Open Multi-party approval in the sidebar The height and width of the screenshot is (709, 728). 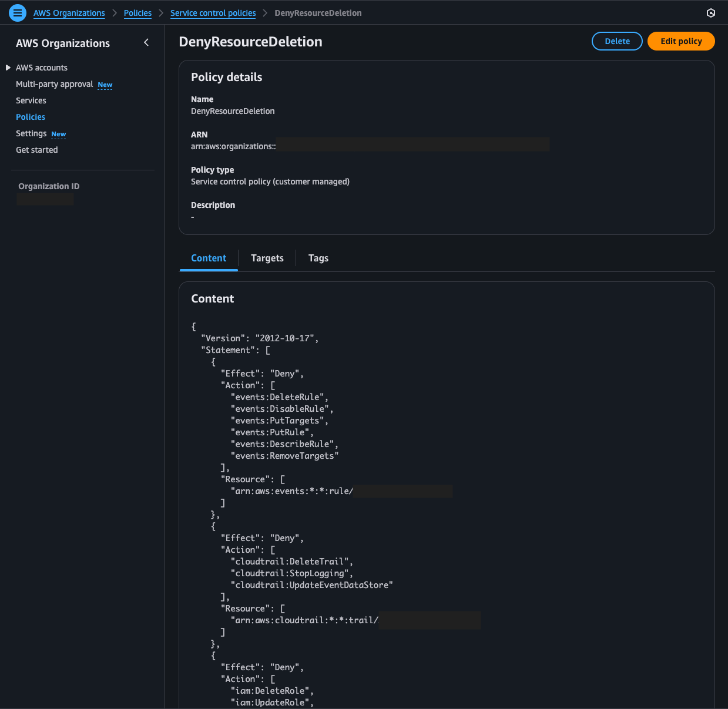(x=54, y=84)
